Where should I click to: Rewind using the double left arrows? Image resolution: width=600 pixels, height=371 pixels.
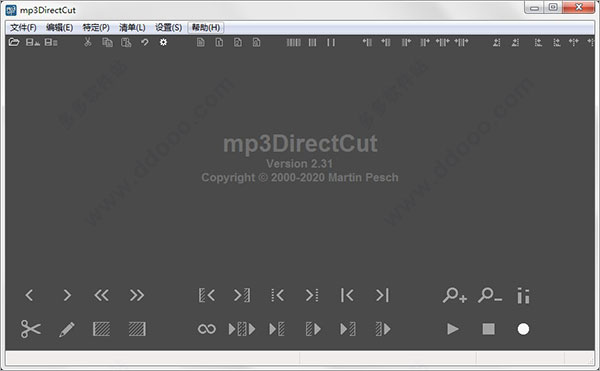tap(101, 295)
